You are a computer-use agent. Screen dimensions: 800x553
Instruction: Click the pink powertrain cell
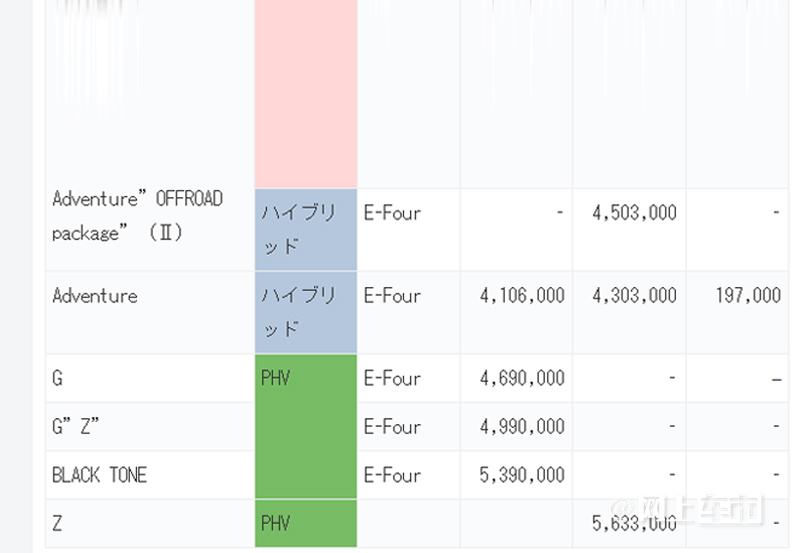[x=306, y=94]
